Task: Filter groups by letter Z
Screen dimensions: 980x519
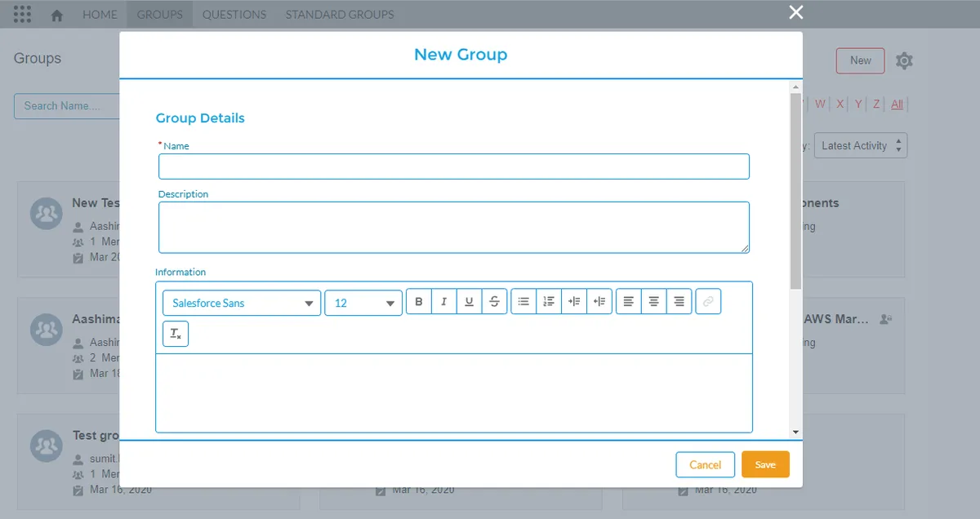Action: tap(876, 104)
